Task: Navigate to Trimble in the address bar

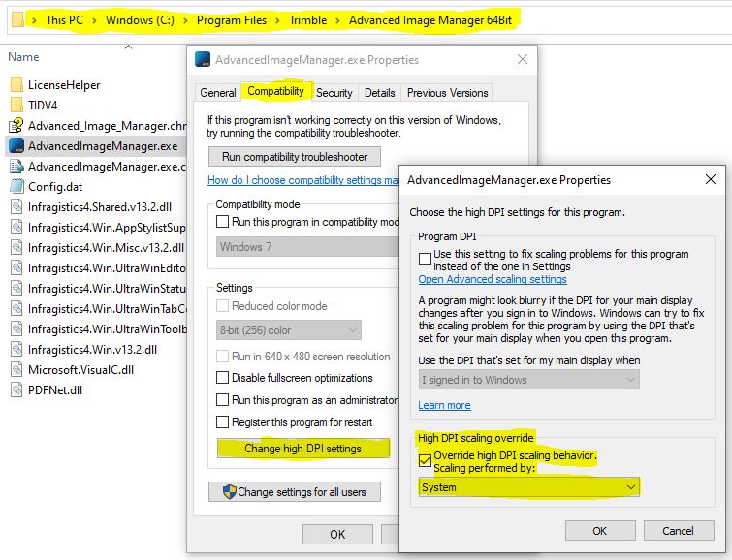Action: point(307,20)
